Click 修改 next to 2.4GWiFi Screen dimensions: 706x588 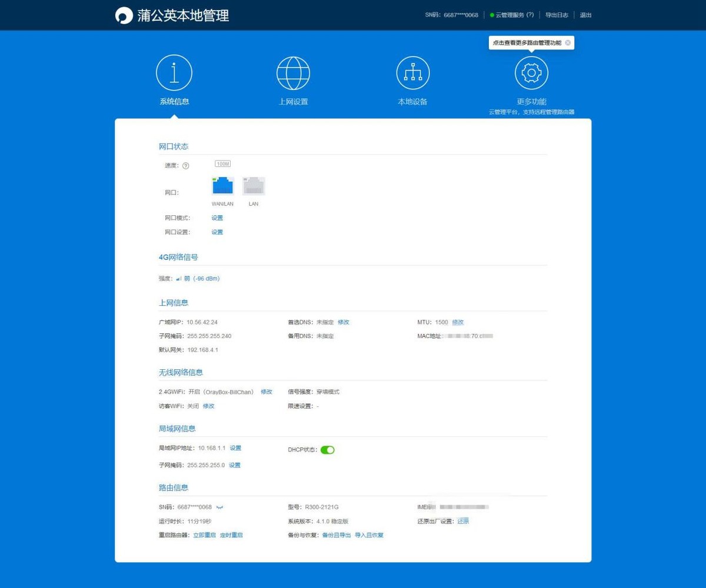coord(267,391)
